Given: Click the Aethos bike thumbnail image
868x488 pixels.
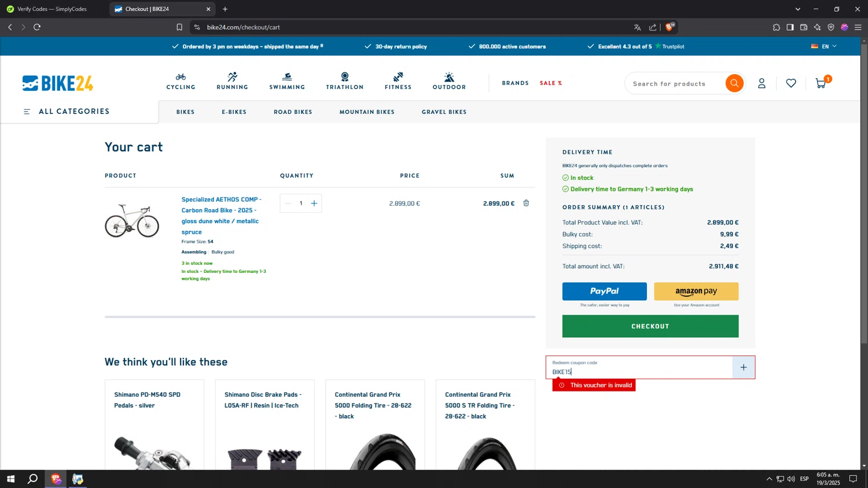Looking at the screenshot, I should (132, 220).
